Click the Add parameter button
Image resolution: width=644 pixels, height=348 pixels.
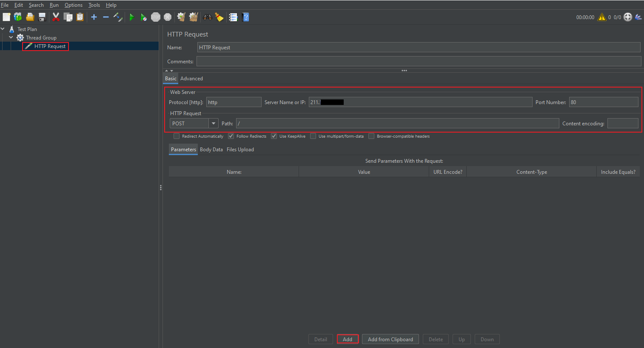348,339
